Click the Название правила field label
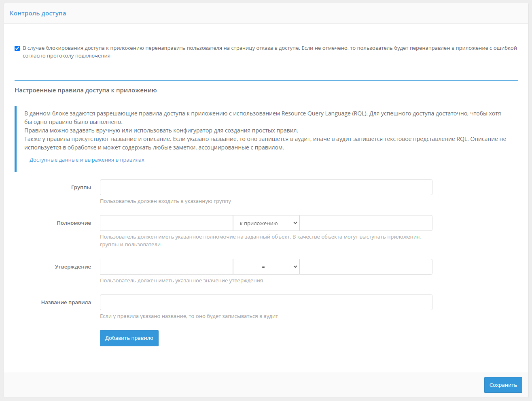Screen dimensions: 532x401 click(66, 303)
